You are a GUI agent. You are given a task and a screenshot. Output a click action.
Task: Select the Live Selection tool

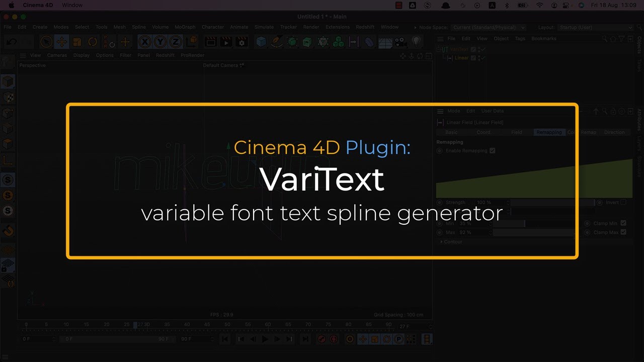coord(46,42)
